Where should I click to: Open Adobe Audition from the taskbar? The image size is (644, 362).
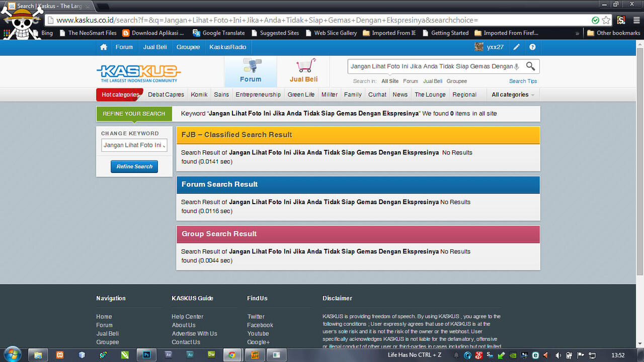click(190, 355)
